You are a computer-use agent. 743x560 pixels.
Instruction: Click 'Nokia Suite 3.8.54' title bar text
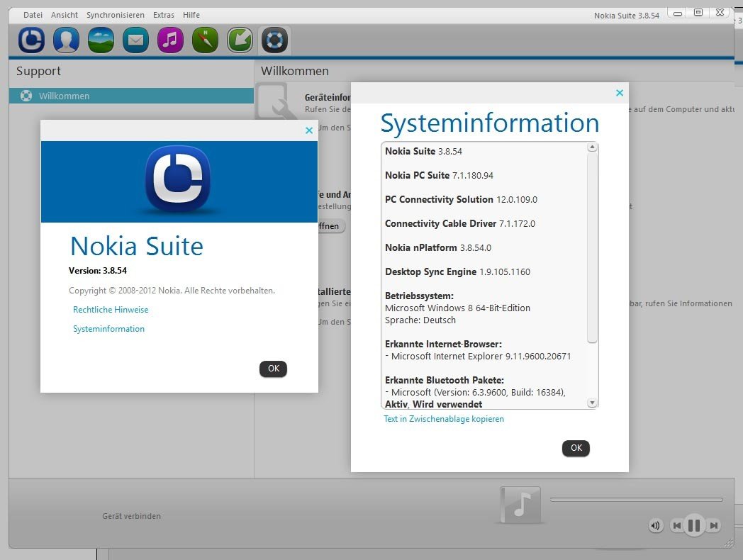click(627, 16)
